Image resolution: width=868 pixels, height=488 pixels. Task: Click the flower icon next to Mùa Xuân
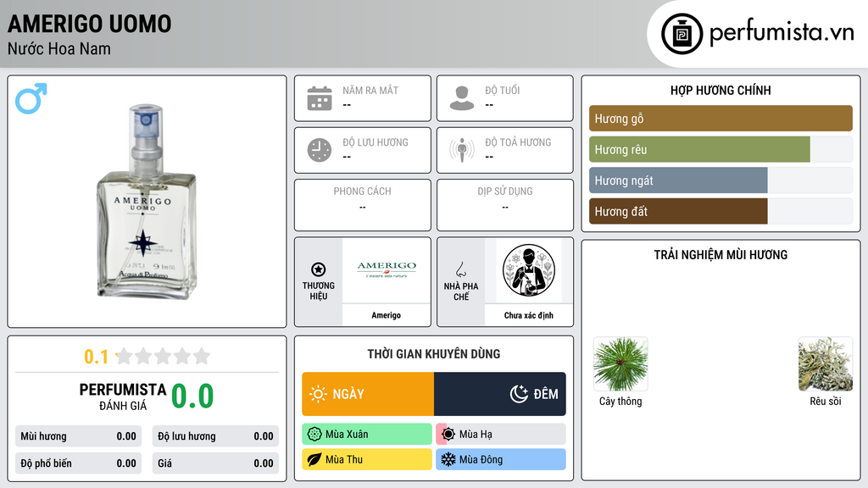[x=314, y=435]
